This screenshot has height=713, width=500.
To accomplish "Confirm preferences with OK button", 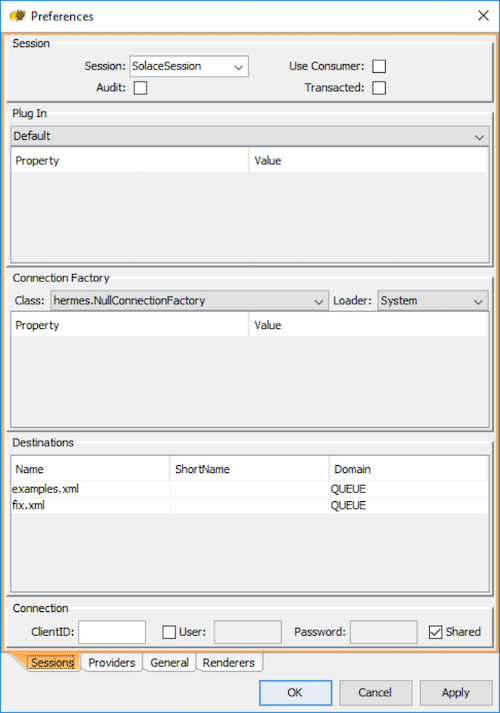I will coord(295,693).
